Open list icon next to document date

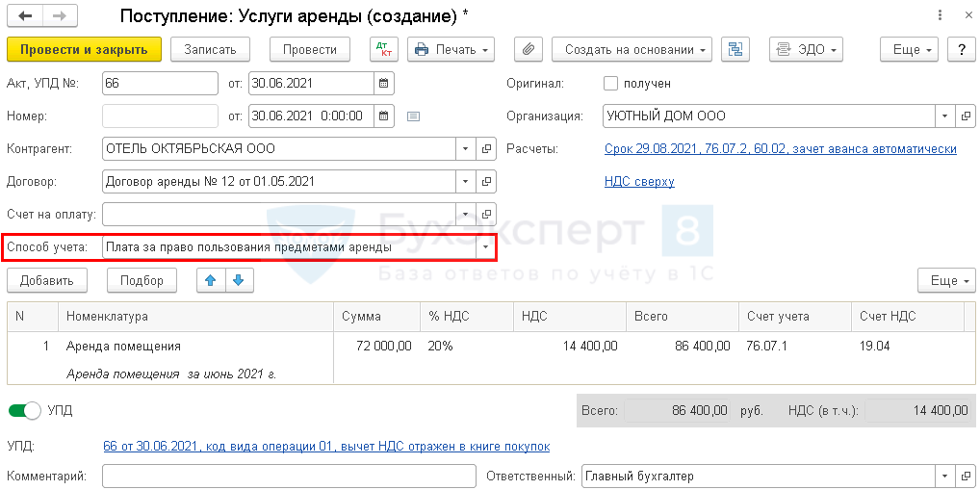[x=413, y=116]
